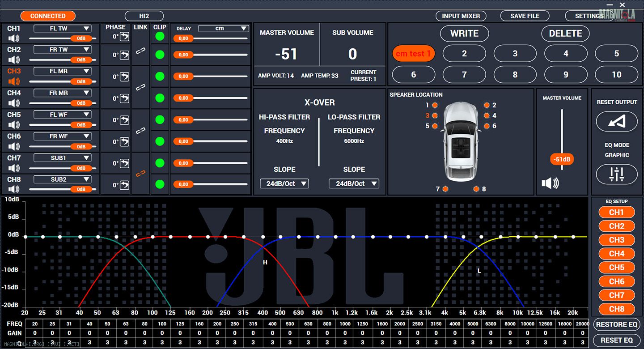Open the CH8 SUB2 dropdown

point(63,179)
